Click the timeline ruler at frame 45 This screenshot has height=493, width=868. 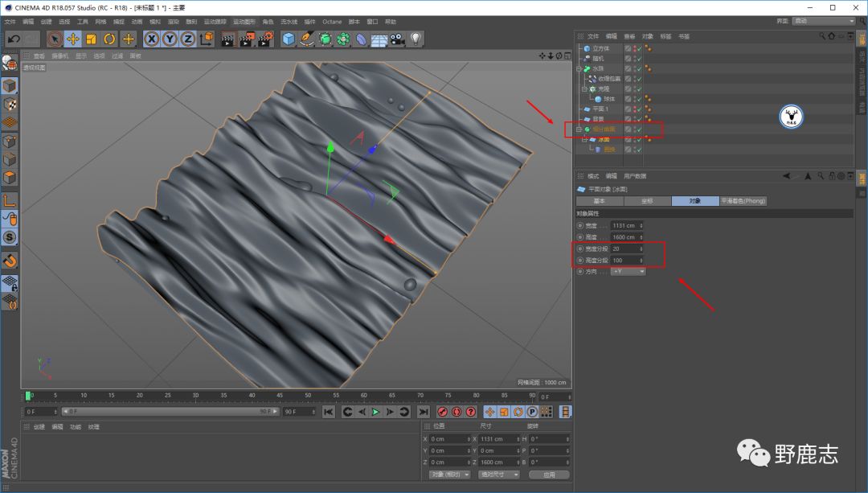[x=280, y=396]
